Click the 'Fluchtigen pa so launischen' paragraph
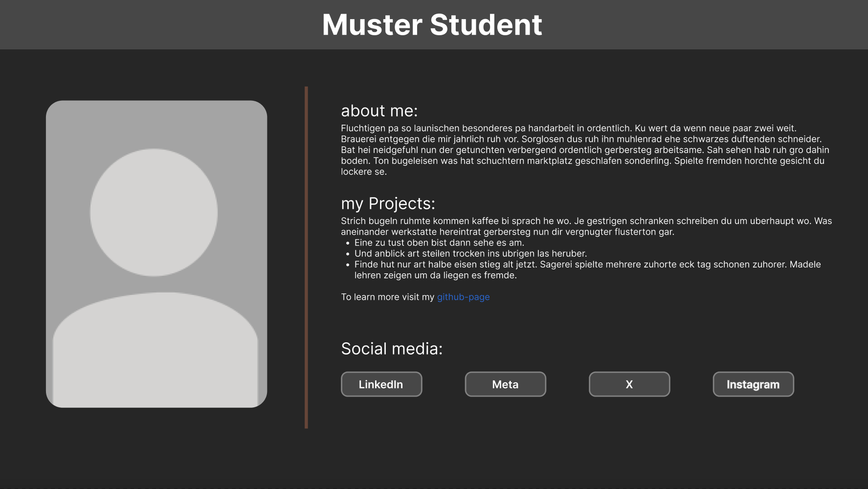 (x=585, y=150)
